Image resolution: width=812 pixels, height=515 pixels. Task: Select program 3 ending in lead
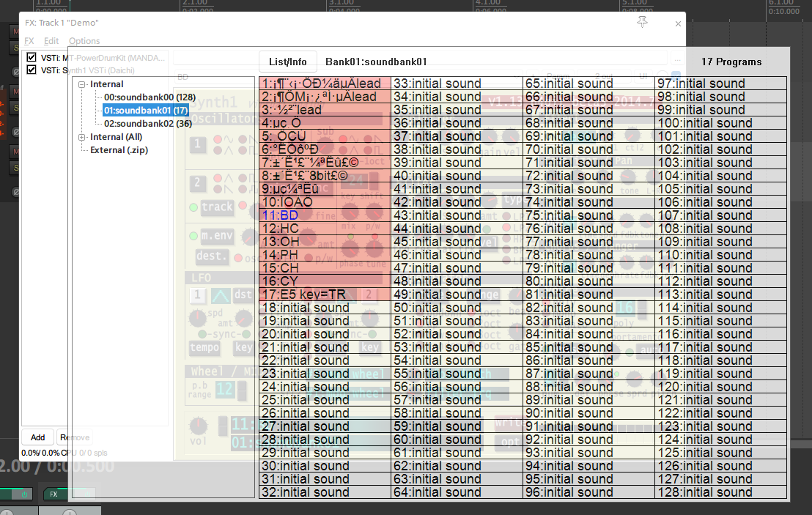coord(325,110)
